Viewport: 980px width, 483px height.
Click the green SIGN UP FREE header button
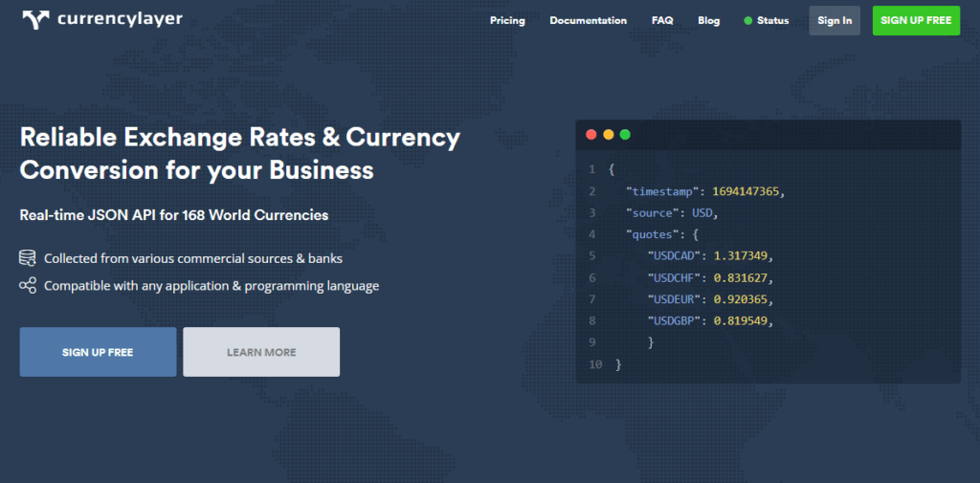point(916,21)
